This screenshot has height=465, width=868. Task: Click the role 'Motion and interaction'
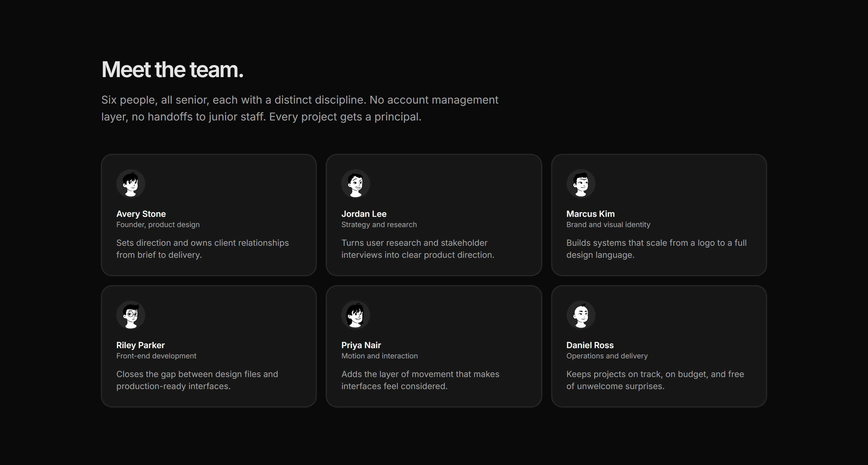tap(379, 356)
